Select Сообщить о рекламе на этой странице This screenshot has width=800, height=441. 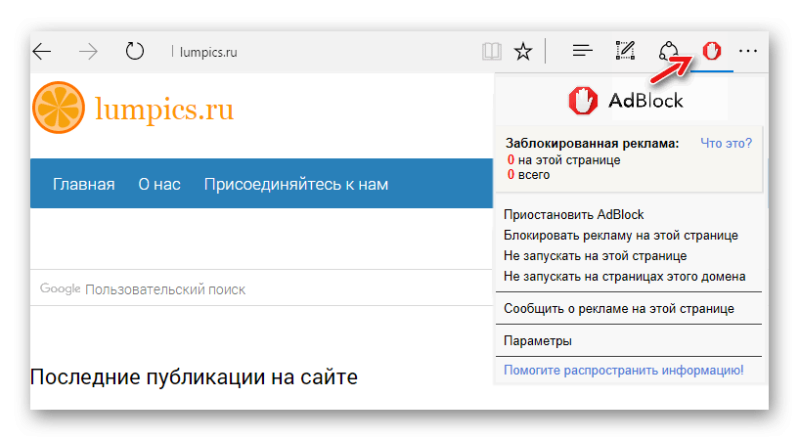pyautogui.click(x=619, y=308)
